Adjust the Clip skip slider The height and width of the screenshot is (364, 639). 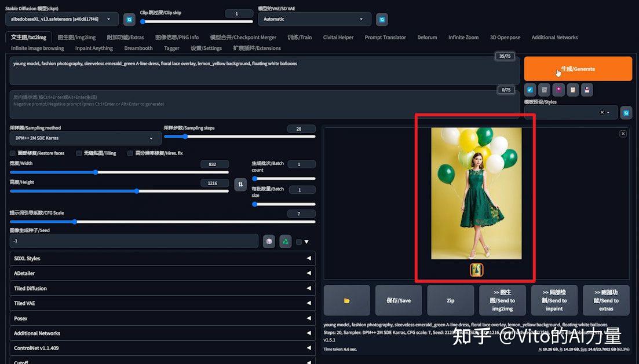pyautogui.click(x=196, y=21)
